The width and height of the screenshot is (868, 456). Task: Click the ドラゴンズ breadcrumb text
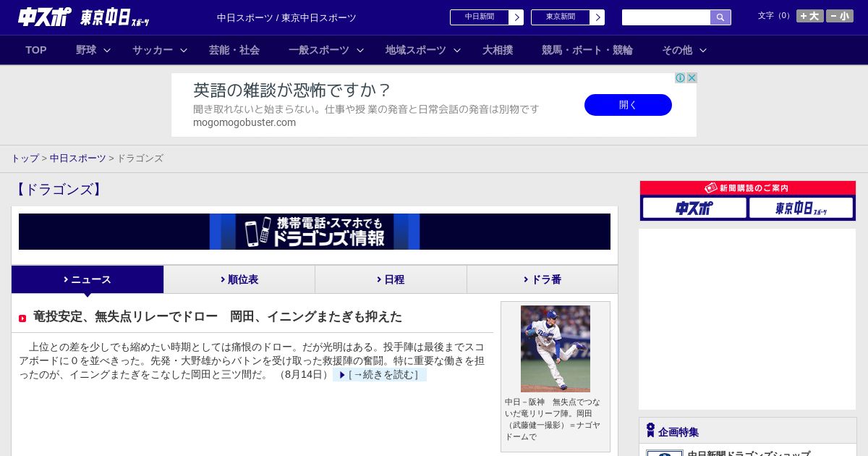140,158
